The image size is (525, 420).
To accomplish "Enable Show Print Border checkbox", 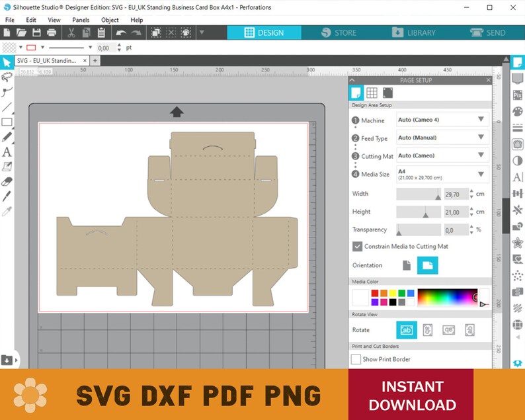I will [x=356, y=359].
